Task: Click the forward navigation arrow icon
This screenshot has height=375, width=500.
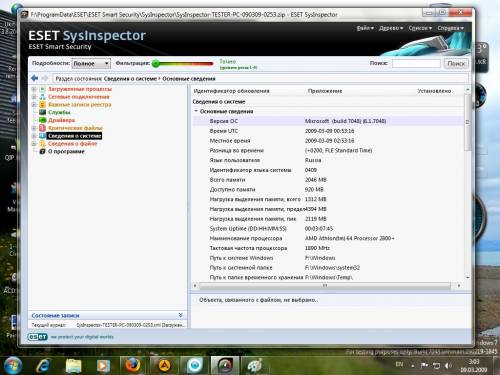Action: (44, 78)
